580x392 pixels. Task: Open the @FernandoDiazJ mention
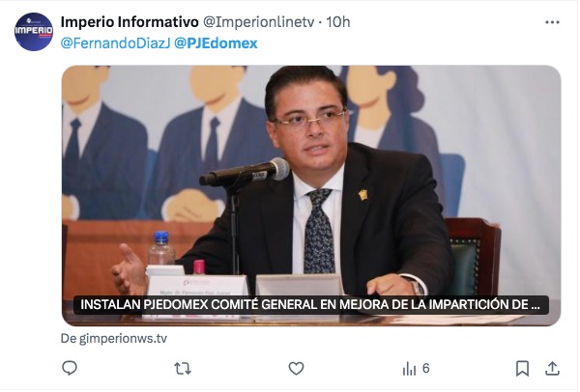[115, 43]
